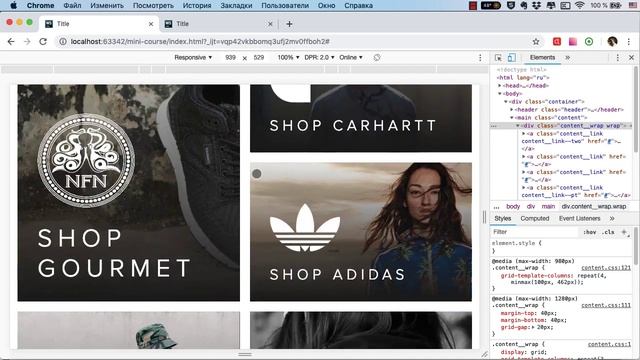Go forward to next page
This screenshot has height=360, width=640.
point(27,42)
